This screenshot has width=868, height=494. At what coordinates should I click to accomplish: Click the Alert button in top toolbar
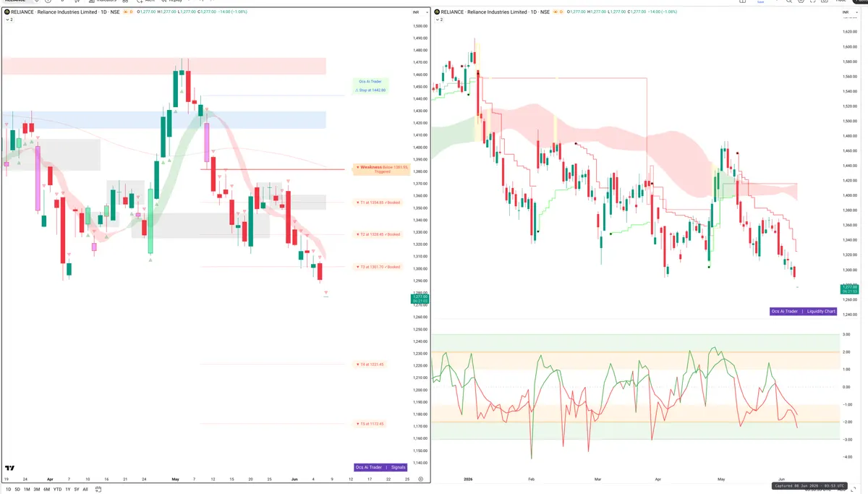(147, 1)
